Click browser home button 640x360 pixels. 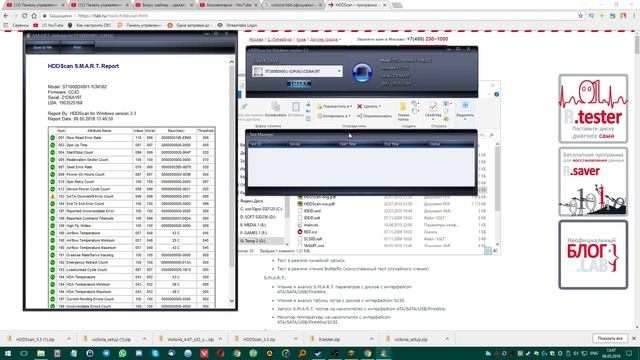click(x=34, y=16)
